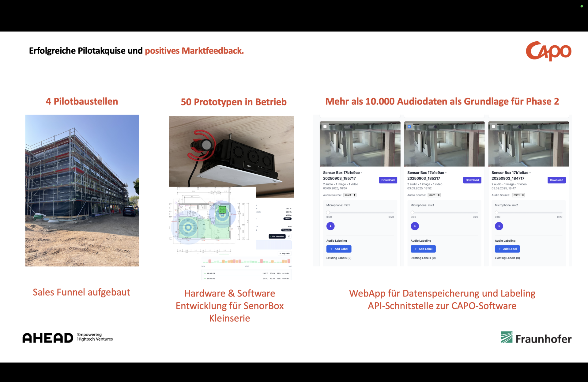Screen dimensions: 588x382
Task: Open Audio Source dropdown on the 185717 card
Action: coord(350,195)
